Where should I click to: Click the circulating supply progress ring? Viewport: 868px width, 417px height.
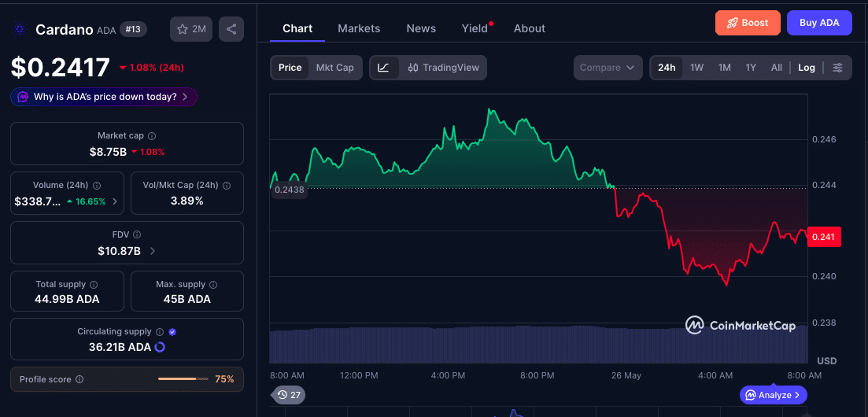[160, 347]
